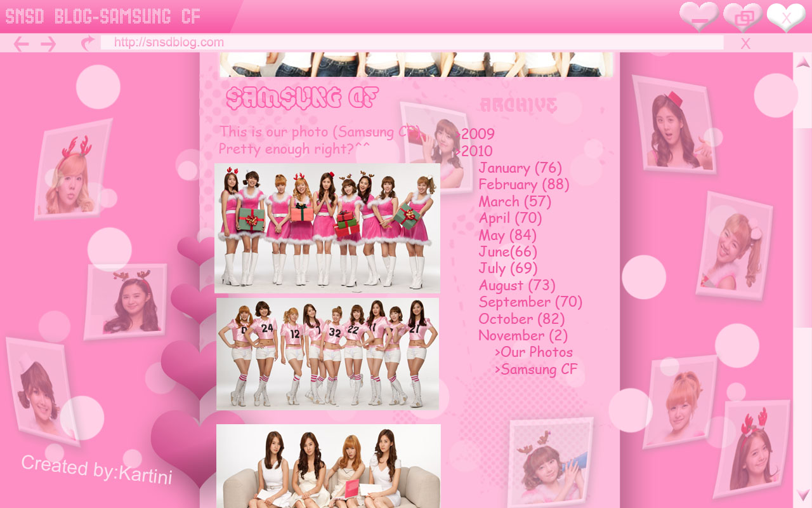
Task: Click tilted photo of blonde girl with pigtails
Action: (735, 246)
